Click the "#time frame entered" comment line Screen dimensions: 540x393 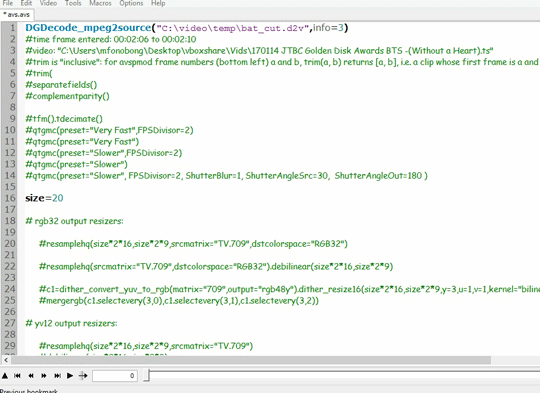(x=111, y=39)
